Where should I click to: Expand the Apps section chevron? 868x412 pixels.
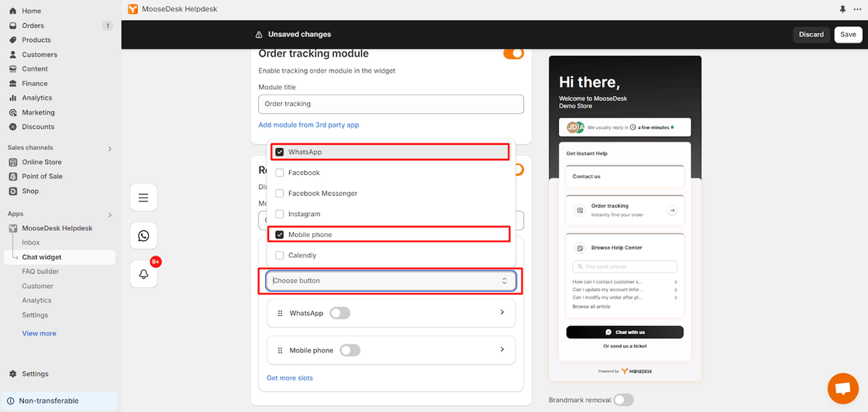click(x=109, y=215)
